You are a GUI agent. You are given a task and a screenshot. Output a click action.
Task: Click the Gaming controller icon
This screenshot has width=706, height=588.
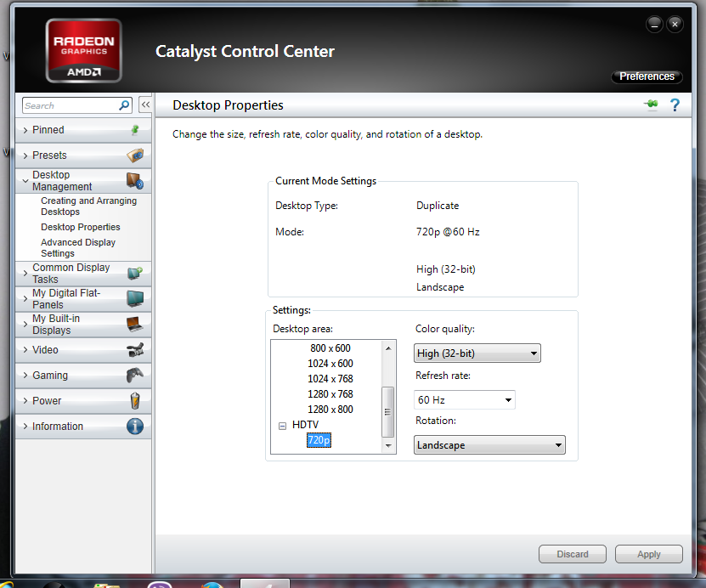pyautogui.click(x=134, y=376)
